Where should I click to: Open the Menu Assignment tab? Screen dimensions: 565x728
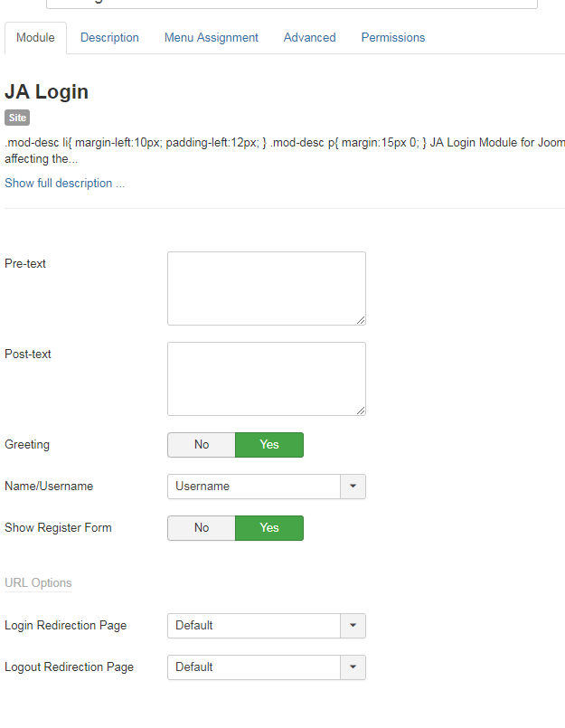211,38
